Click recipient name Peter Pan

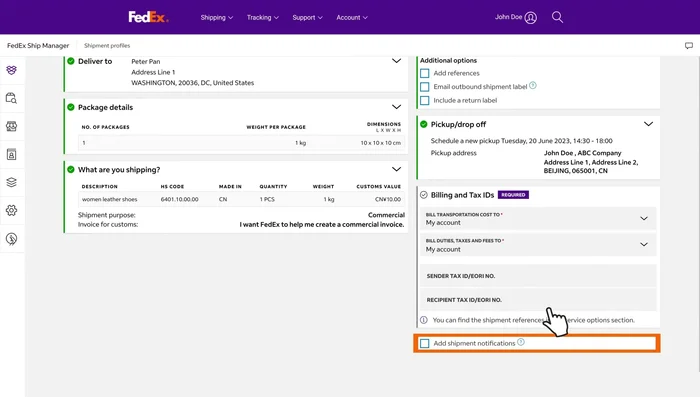click(x=146, y=61)
